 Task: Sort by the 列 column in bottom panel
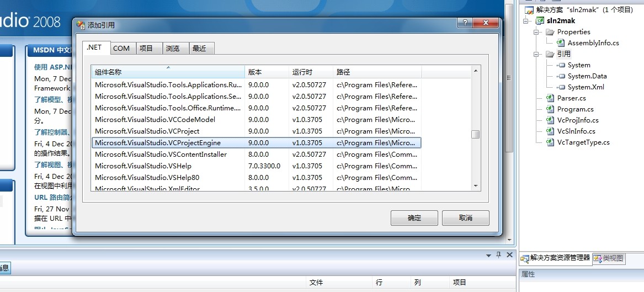pos(429,283)
